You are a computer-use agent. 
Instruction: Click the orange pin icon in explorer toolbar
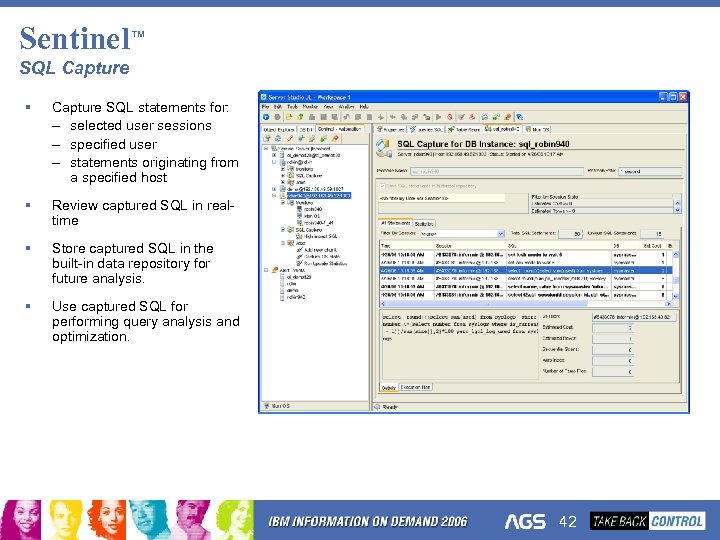pyautogui.click(x=335, y=138)
